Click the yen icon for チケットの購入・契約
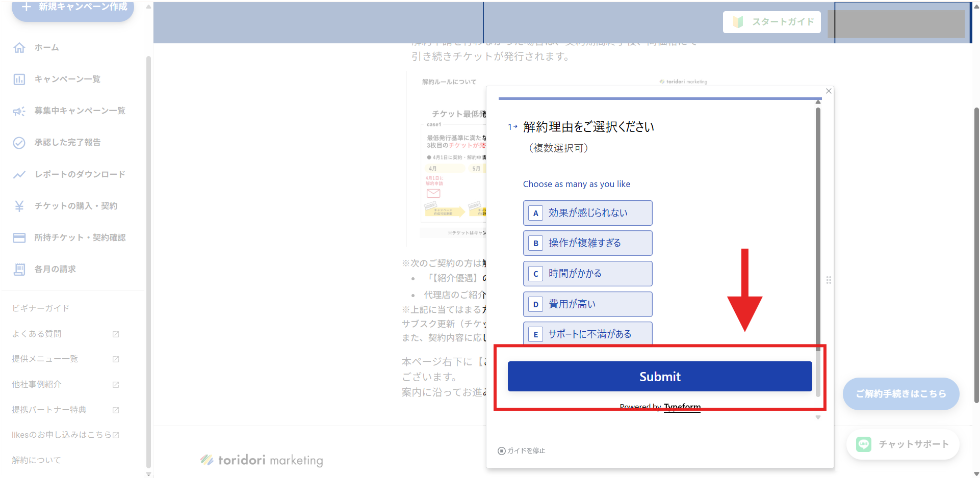 pos(19,206)
